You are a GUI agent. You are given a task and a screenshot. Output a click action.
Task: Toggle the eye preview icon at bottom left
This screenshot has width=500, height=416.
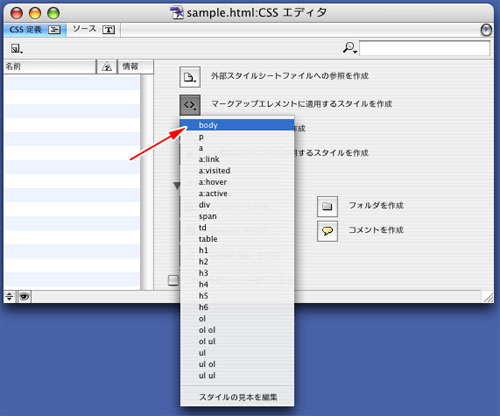tap(24, 296)
